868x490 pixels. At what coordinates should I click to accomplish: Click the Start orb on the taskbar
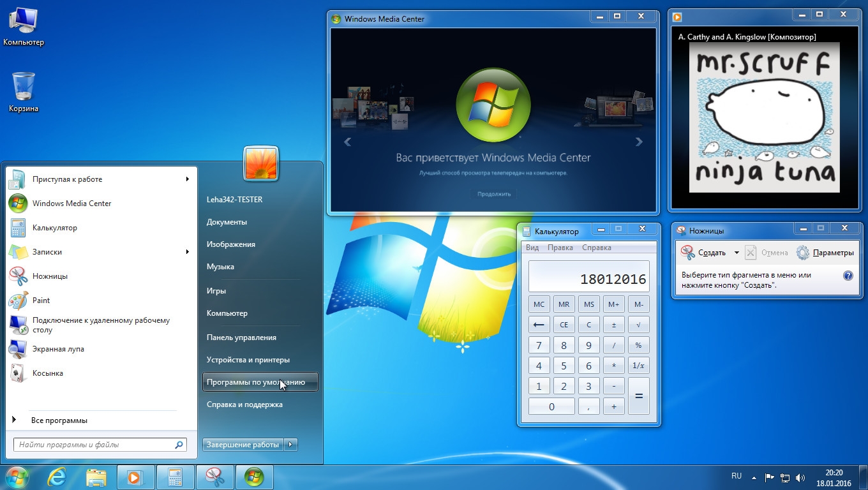click(17, 477)
